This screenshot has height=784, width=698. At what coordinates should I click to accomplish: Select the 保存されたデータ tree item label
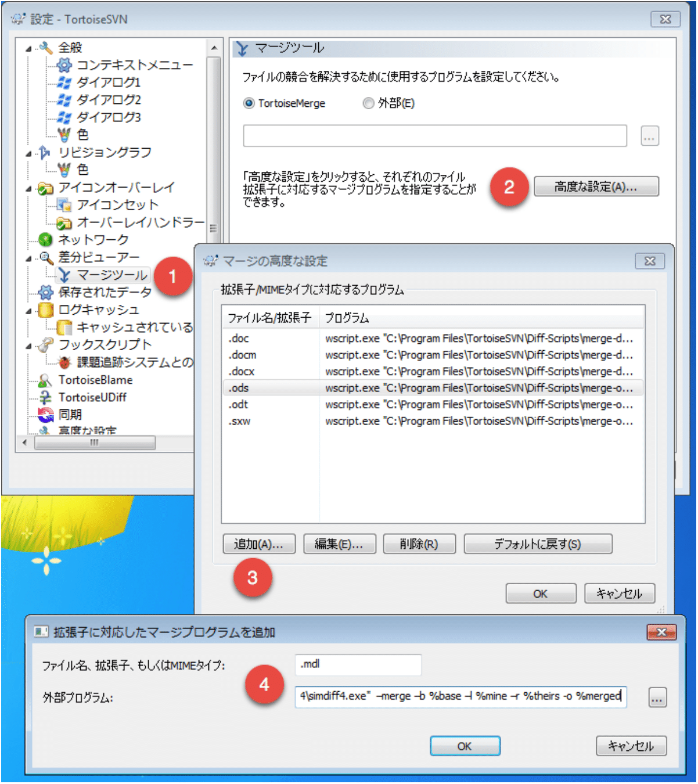pyautogui.click(x=105, y=292)
